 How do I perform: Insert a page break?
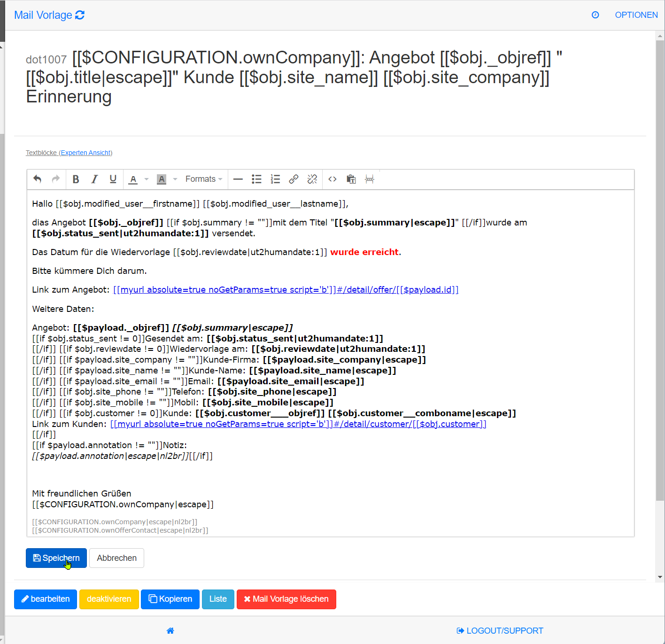(370, 179)
